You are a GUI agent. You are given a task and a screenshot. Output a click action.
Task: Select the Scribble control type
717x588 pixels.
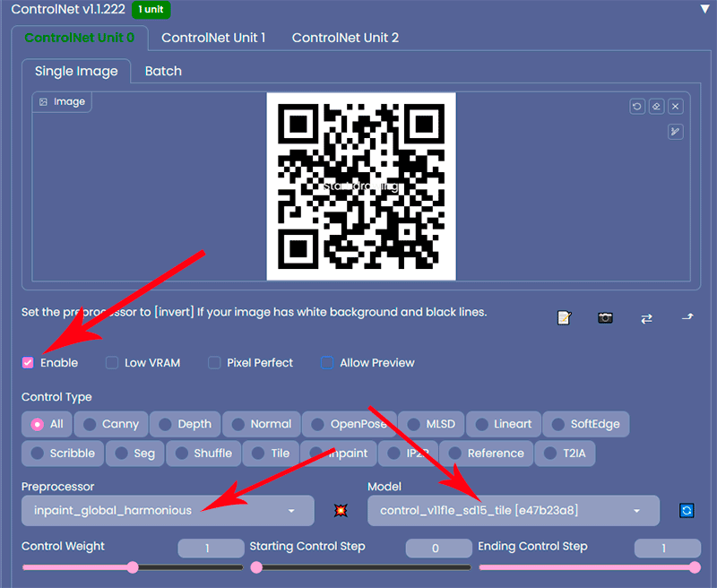[63, 454]
